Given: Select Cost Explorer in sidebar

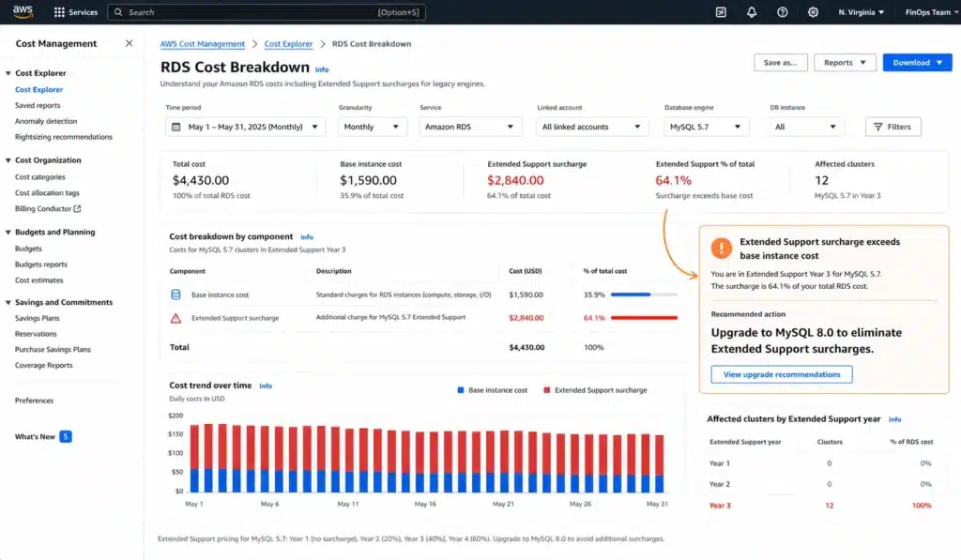Looking at the screenshot, I should pyautogui.click(x=38, y=89).
